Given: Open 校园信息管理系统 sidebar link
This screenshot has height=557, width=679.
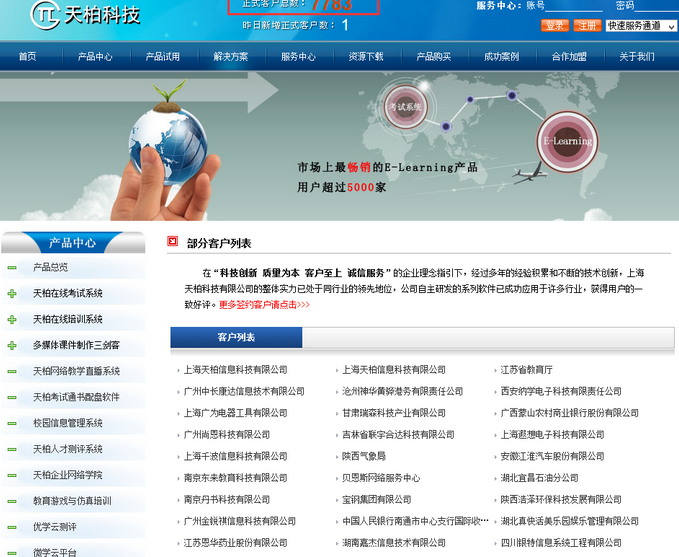Looking at the screenshot, I should point(68,424).
